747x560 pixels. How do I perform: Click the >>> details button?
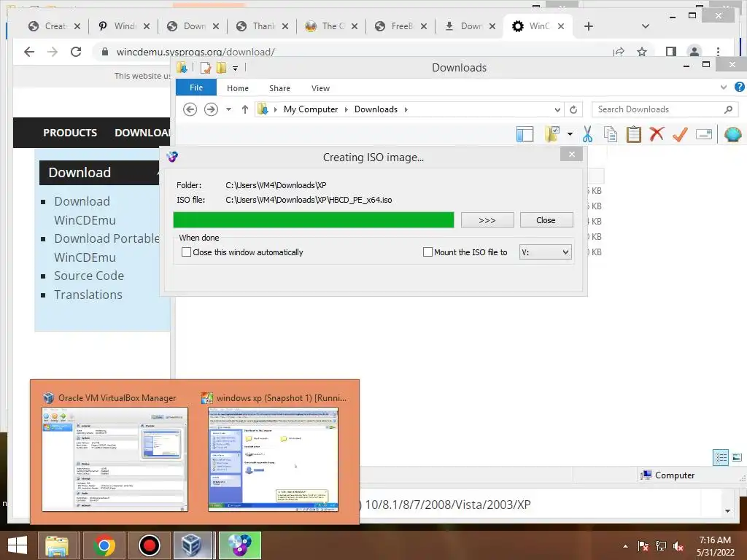tap(487, 220)
